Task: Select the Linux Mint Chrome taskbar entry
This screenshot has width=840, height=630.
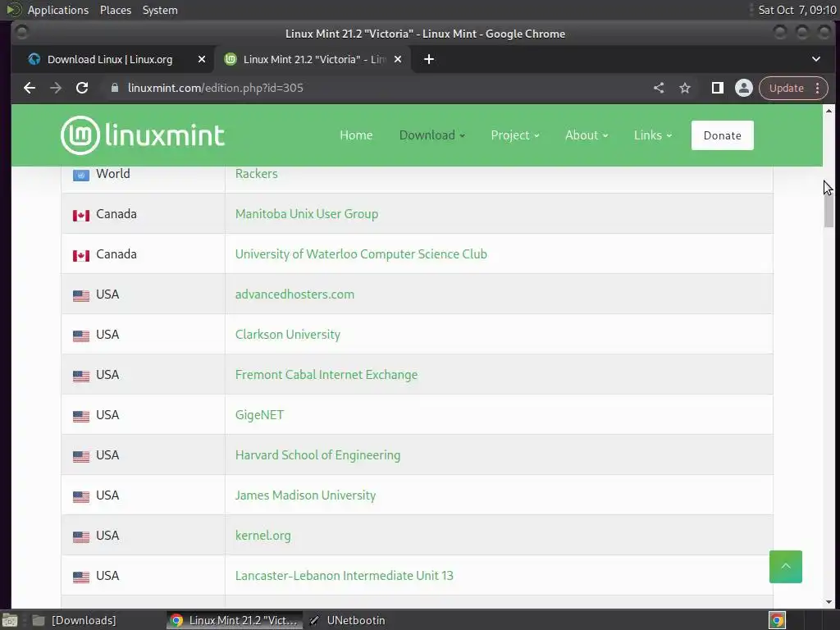Action: (234, 620)
